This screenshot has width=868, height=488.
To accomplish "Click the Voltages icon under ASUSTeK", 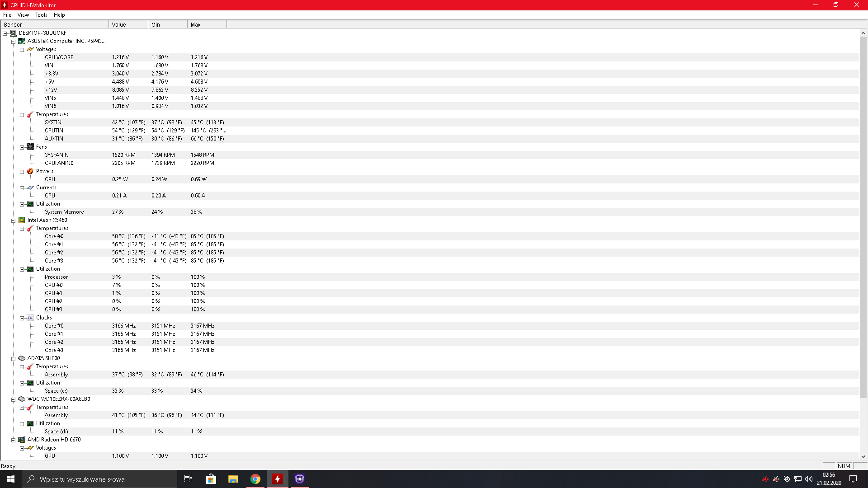I will tap(30, 49).
